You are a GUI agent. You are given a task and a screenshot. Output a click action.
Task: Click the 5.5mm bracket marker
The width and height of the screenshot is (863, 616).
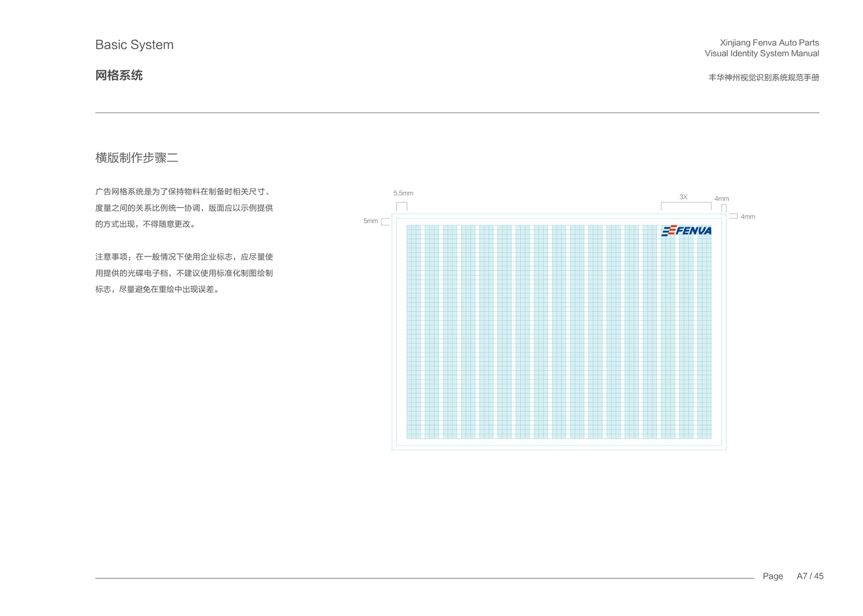coord(402,206)
